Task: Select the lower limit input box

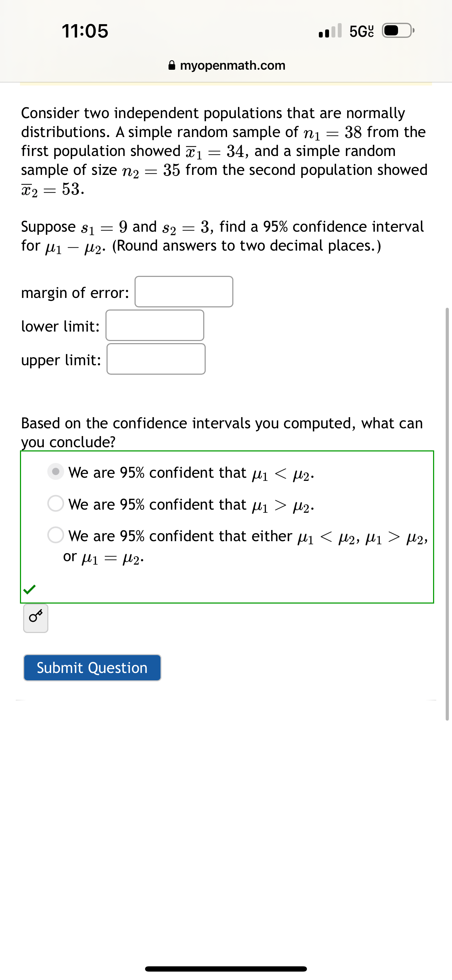Action: click(x=155, y=326)
